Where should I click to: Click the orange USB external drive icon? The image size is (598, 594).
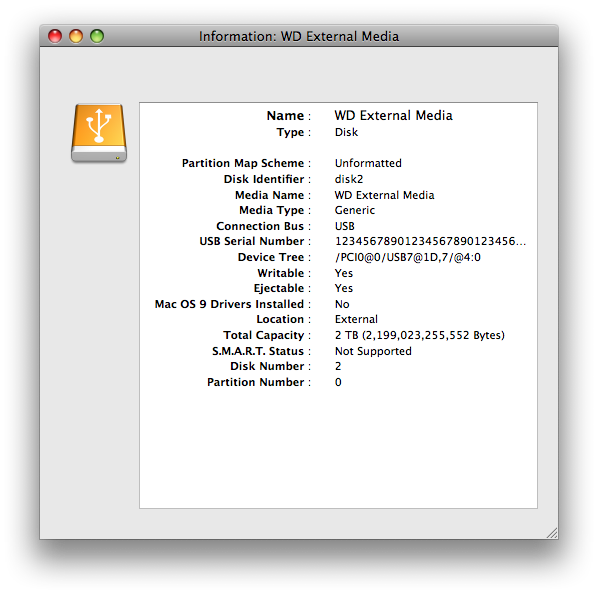tap(99, 133)
